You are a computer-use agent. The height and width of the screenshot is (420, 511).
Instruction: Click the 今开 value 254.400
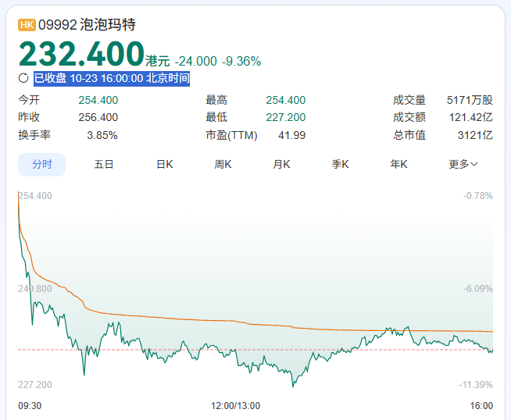pyautogui.click(x=98, y=100)
